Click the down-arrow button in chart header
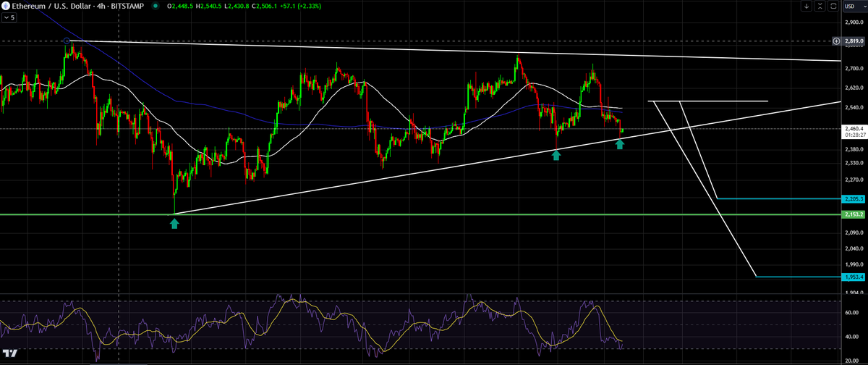868x365 pixels. [807, 6]
